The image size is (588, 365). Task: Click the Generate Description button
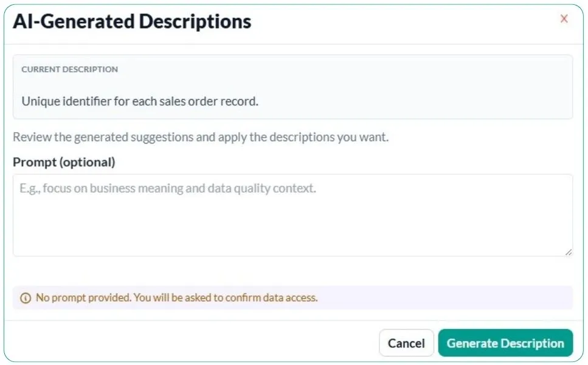(505, 343)
